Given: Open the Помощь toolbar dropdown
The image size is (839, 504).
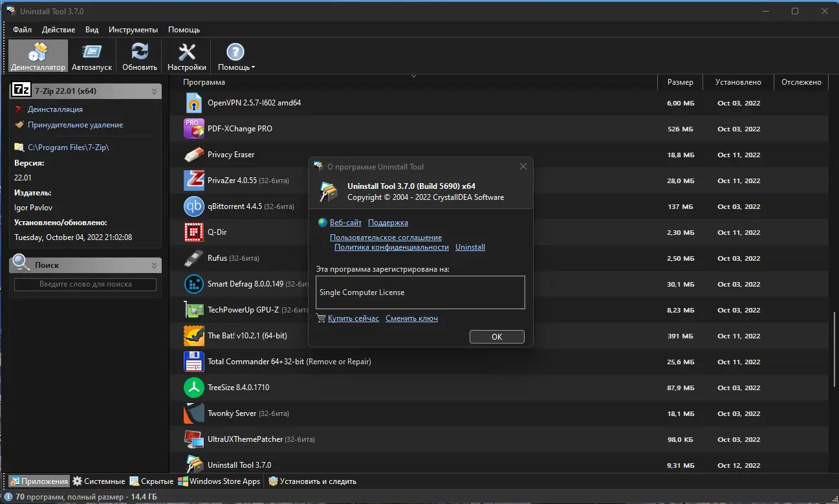Looking at the screenshot, I should pos(236,56).
